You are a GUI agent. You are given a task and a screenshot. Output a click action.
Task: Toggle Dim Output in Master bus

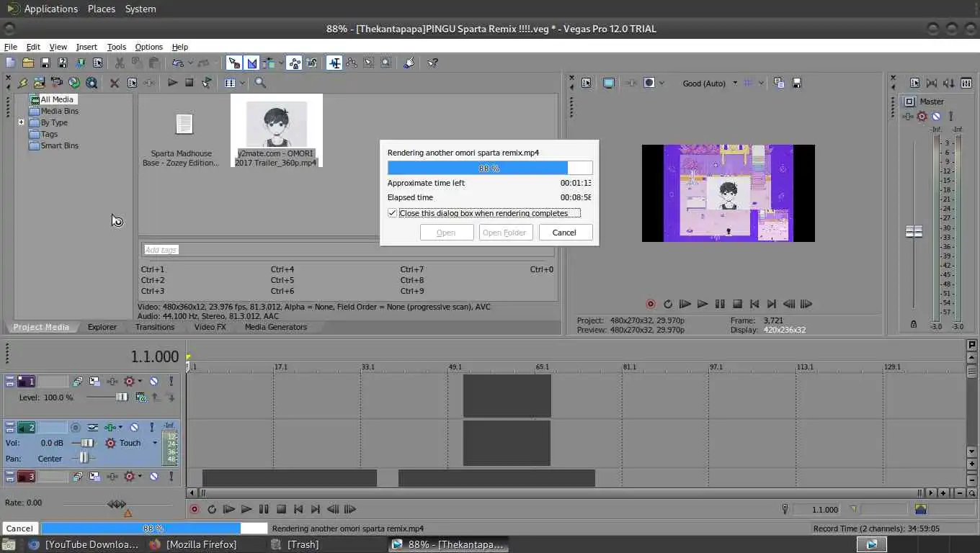pyautogui.click(x=949, y=83)
